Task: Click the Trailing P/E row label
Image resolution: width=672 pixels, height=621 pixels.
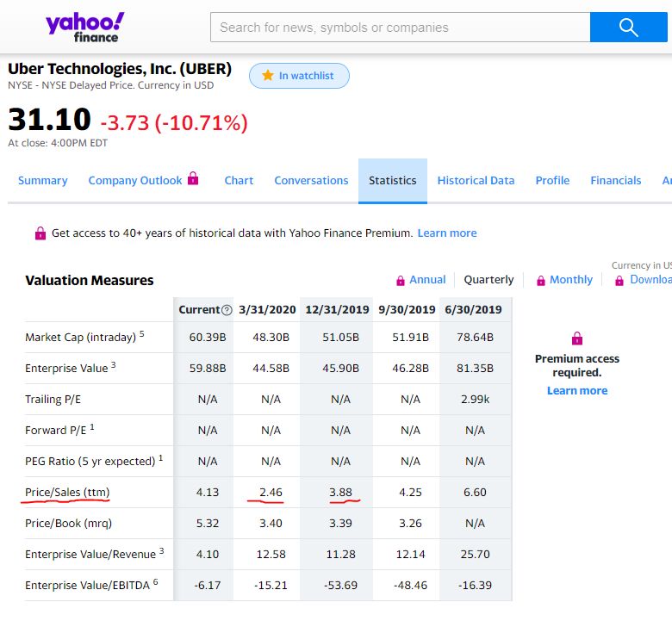Action: click(x=53, y=400)
